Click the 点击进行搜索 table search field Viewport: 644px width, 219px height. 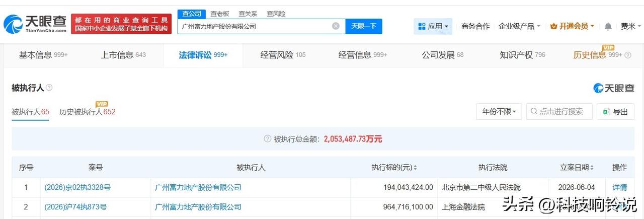[559, 112]
